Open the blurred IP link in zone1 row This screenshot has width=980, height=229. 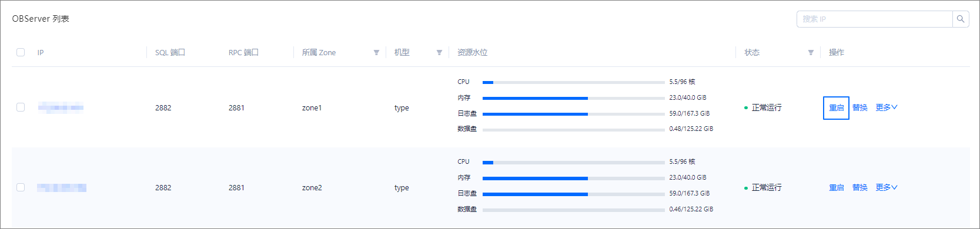[x=61, y=107]
